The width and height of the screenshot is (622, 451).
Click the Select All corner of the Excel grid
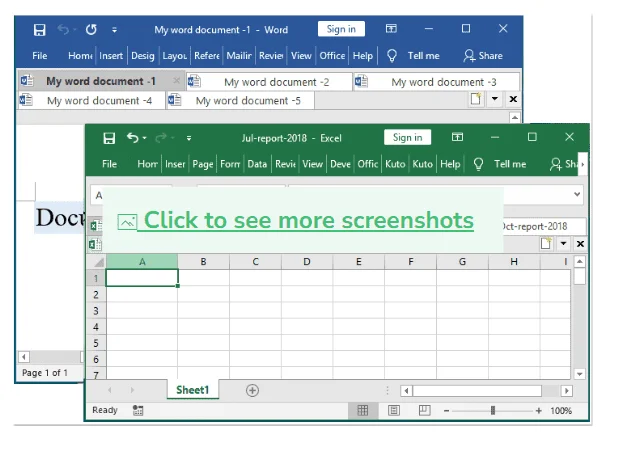[x=97, y=262]
